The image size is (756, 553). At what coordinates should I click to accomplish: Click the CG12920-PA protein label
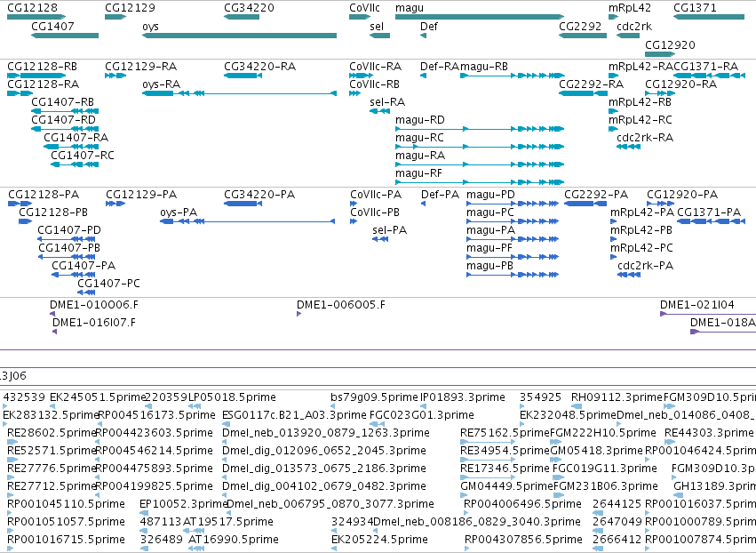click(682, 194)
